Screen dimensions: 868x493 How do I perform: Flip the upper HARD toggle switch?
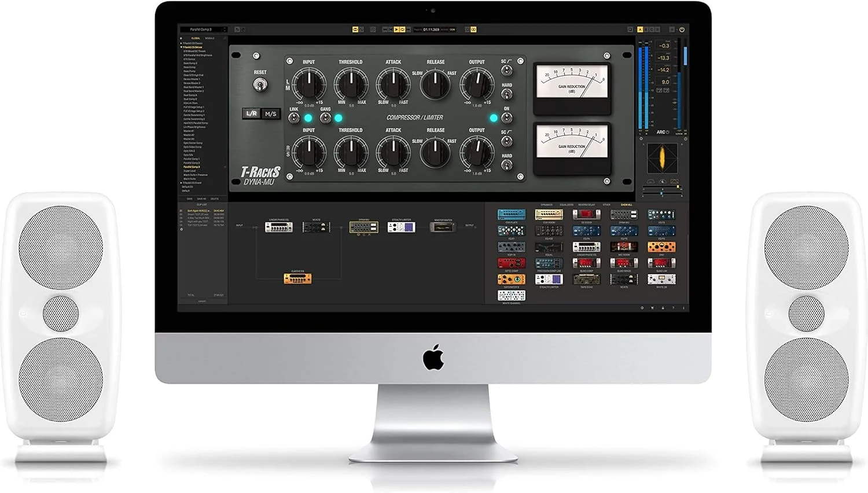point(506,94)
